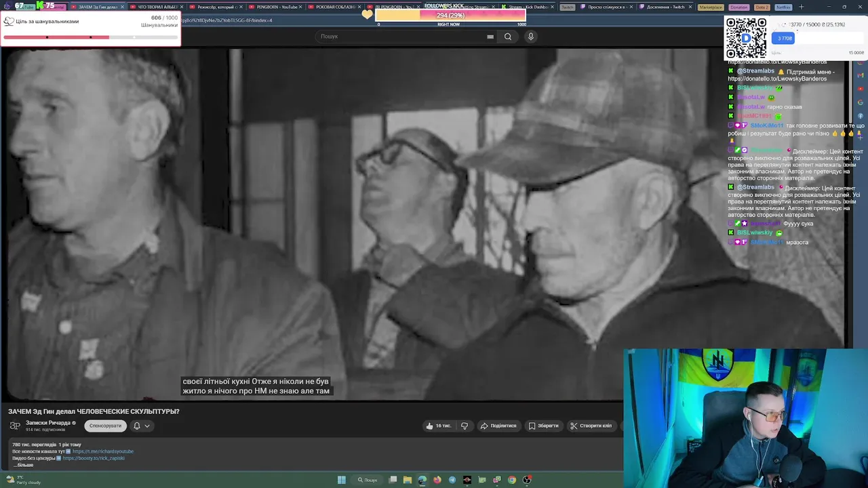Open a new browser tab with plus

click(x=801, y=7)
